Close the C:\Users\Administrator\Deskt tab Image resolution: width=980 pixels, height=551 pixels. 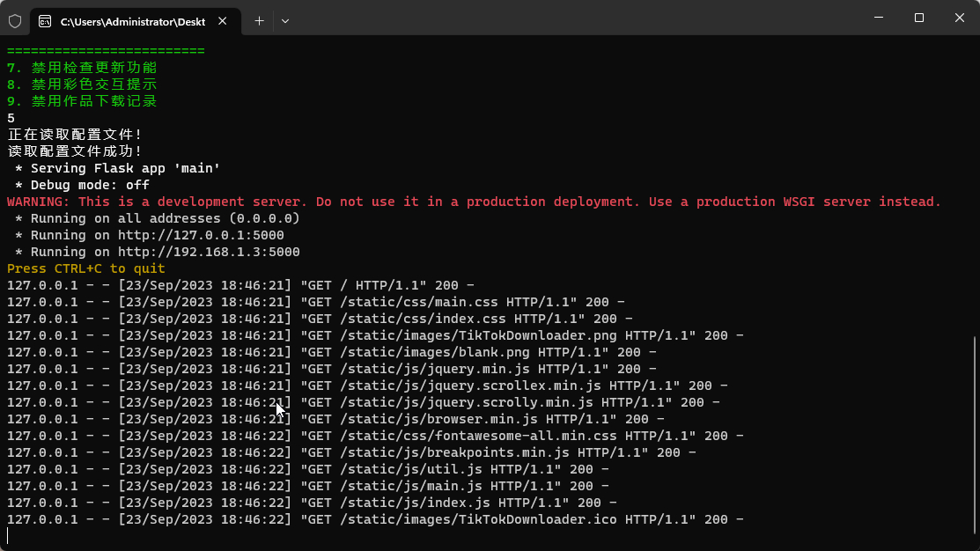tap(223, 21)
